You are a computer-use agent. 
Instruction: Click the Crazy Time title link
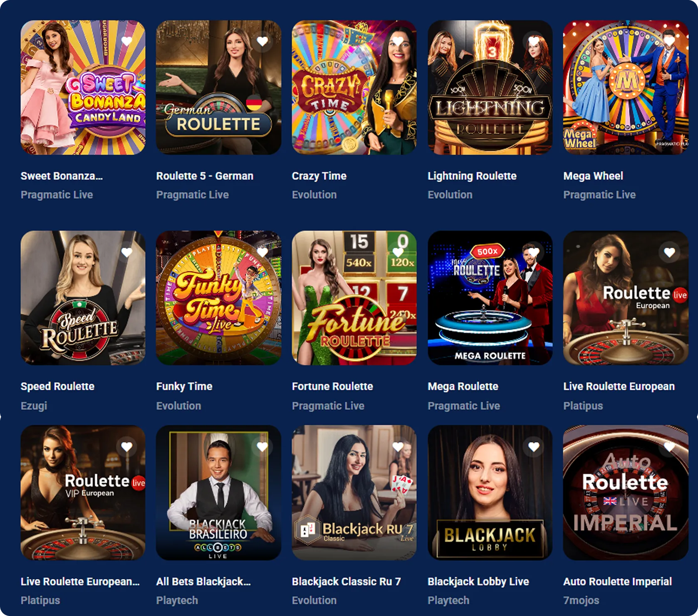pyautogui.click(x=319, y=176)
